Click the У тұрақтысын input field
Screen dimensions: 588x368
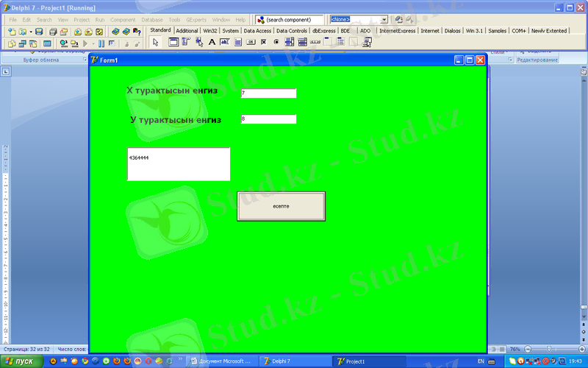(268, 119)
